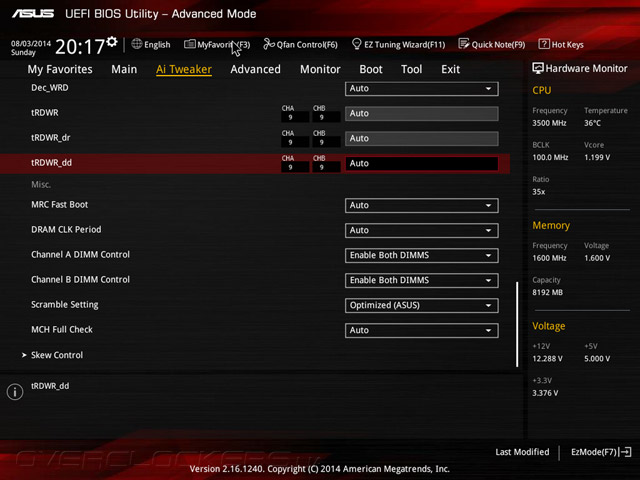Image resolution: width=640 pixels, height=480 pixels.
Task: Click the globe language icon
Action: pos(137,44)
